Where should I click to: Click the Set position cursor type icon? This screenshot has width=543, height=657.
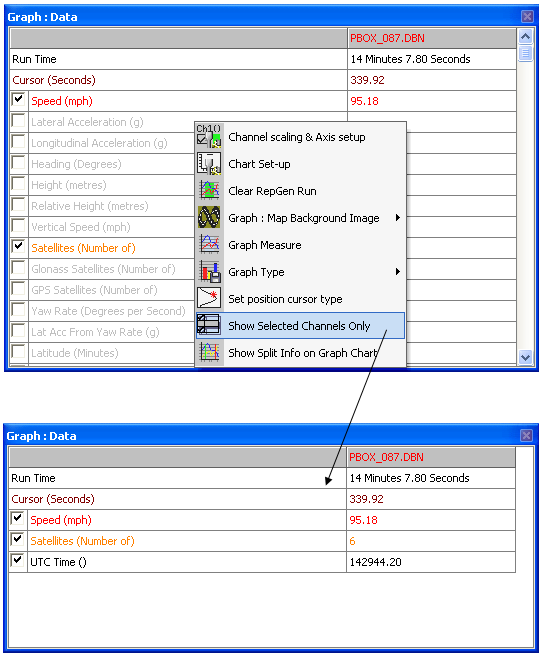coord(209,298)
